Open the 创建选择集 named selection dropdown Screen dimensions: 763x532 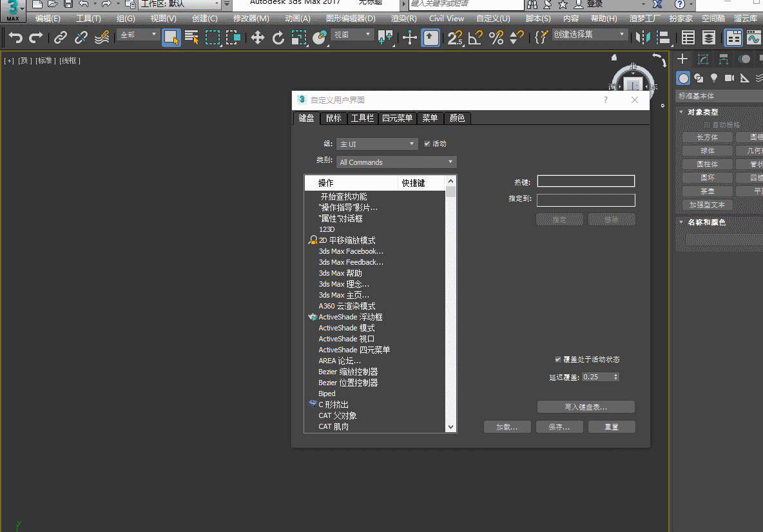[589, 35]
